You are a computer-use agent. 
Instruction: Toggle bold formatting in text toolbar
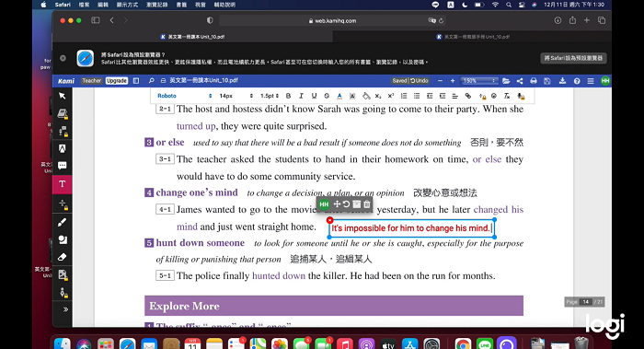pos(288,96)
